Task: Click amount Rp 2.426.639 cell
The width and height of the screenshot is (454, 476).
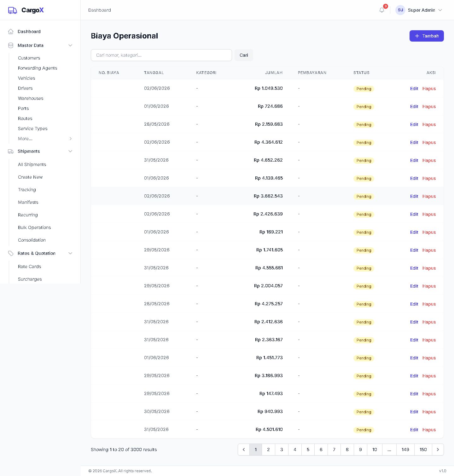Action: click(268, 214)
